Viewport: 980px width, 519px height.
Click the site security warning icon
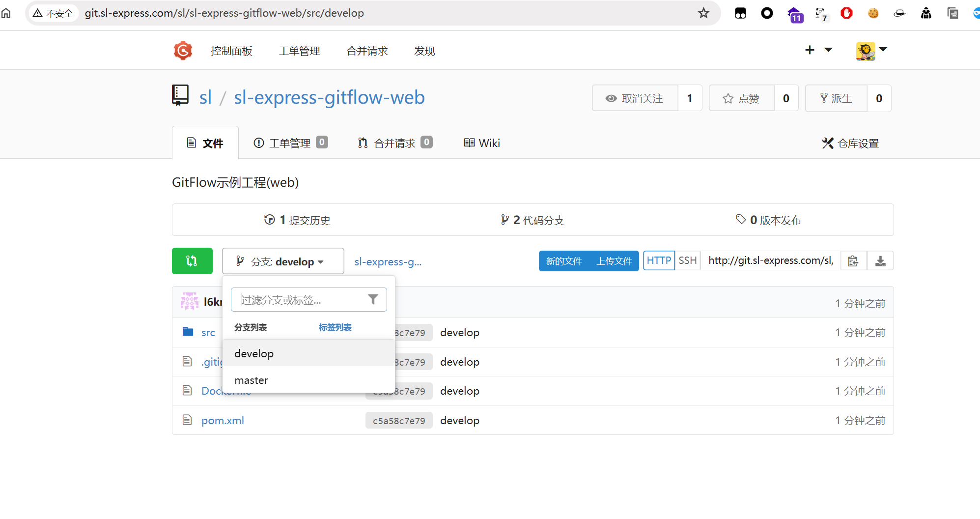coord(38,13)
